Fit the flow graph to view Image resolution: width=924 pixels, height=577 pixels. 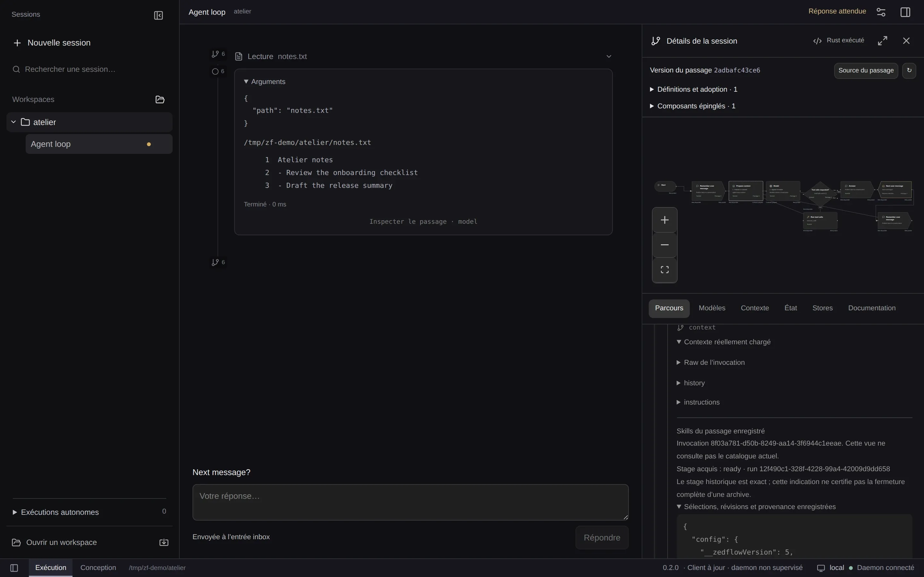[665, 270]
